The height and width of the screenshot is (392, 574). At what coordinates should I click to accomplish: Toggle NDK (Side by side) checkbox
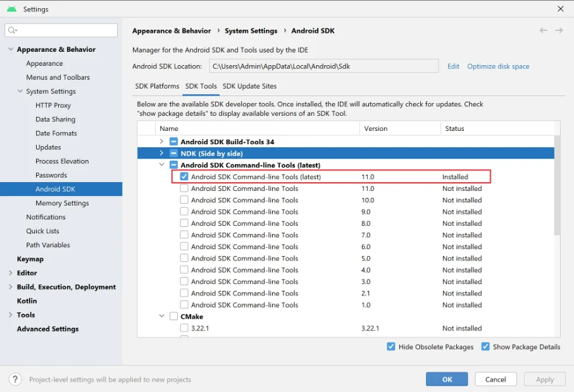tap(173, 153)
